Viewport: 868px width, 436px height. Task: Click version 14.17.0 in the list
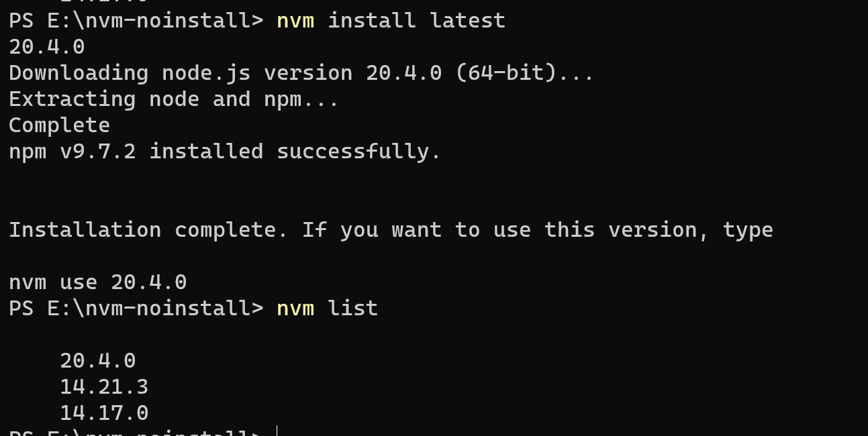pos(104,413)
